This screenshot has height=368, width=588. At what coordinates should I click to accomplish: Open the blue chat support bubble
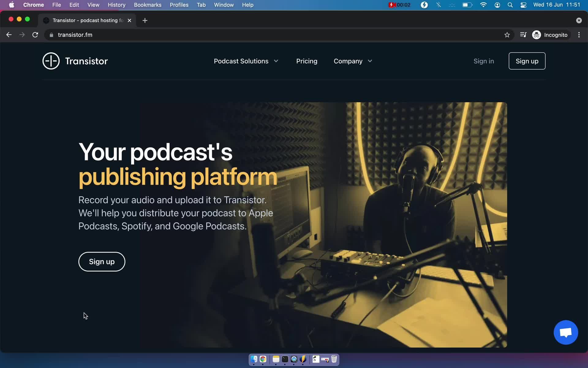[x=565, y=332]
